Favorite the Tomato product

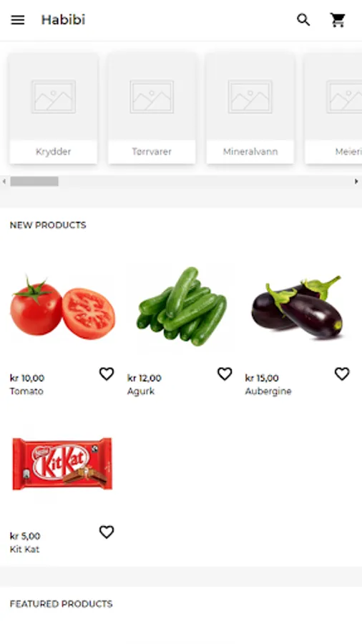107,374
